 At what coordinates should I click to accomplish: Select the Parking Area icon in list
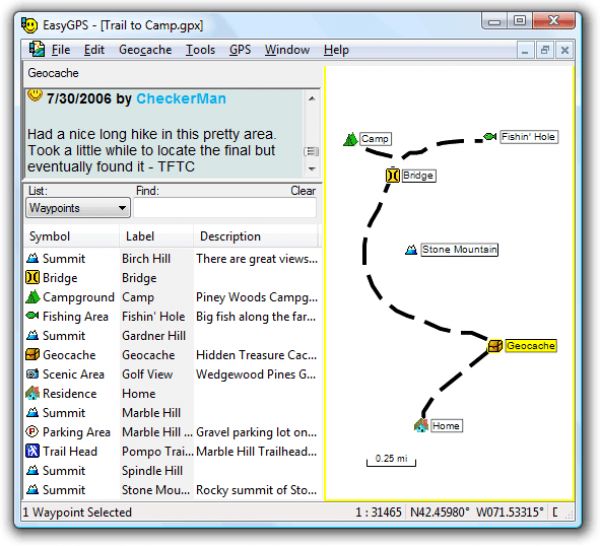34,432
